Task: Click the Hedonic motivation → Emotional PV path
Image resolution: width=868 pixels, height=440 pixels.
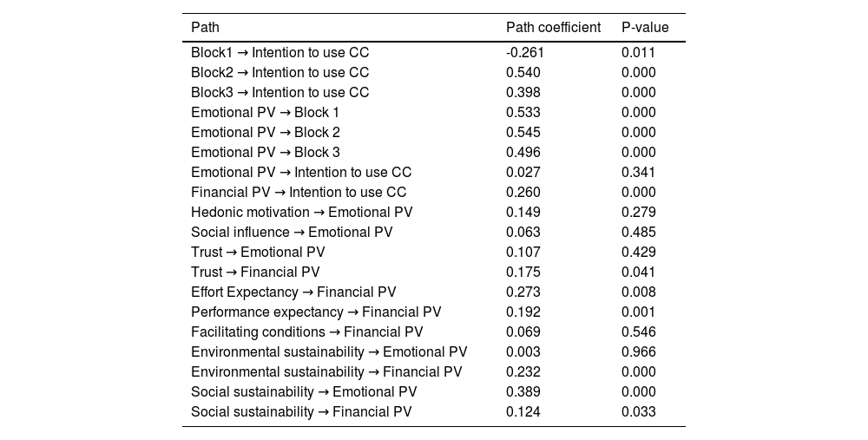Action: click(301, 212)
